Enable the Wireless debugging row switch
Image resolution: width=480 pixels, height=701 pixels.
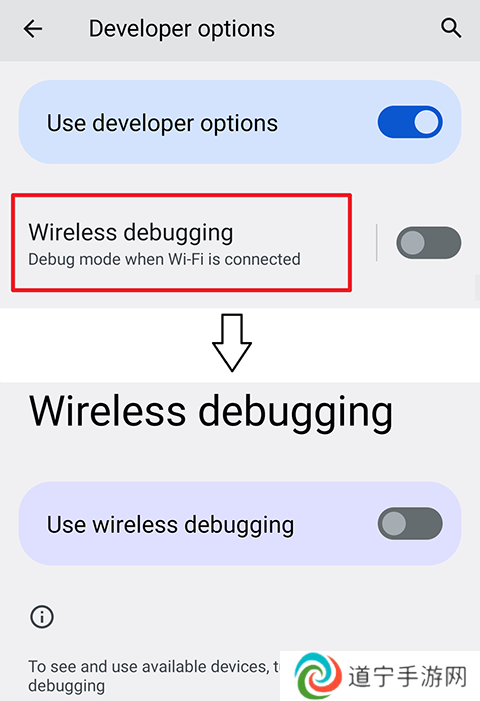click(x=429, y=243)
